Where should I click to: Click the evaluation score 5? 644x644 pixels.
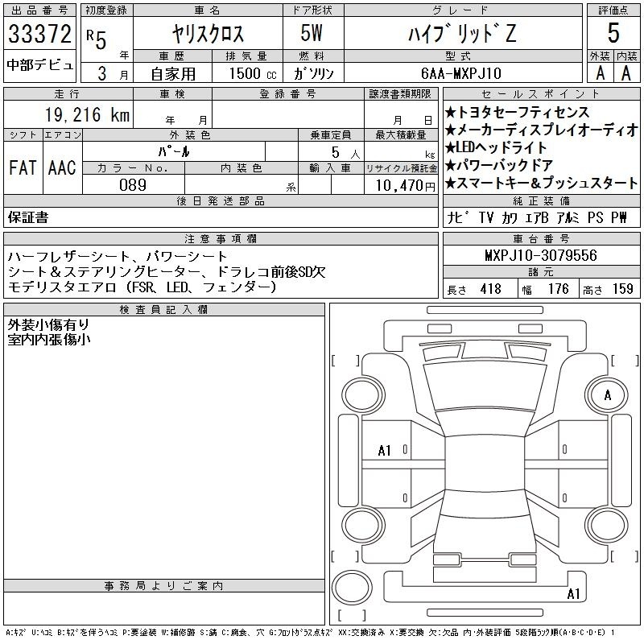click(x=613, y=35)
